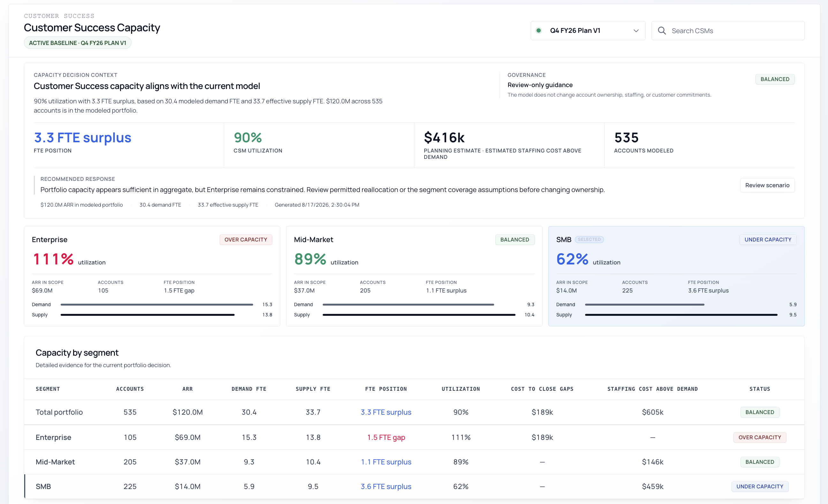The height and width of the screenshot is (504, 828).
Task: Click the Review scenario button
Action: point(767,185)
